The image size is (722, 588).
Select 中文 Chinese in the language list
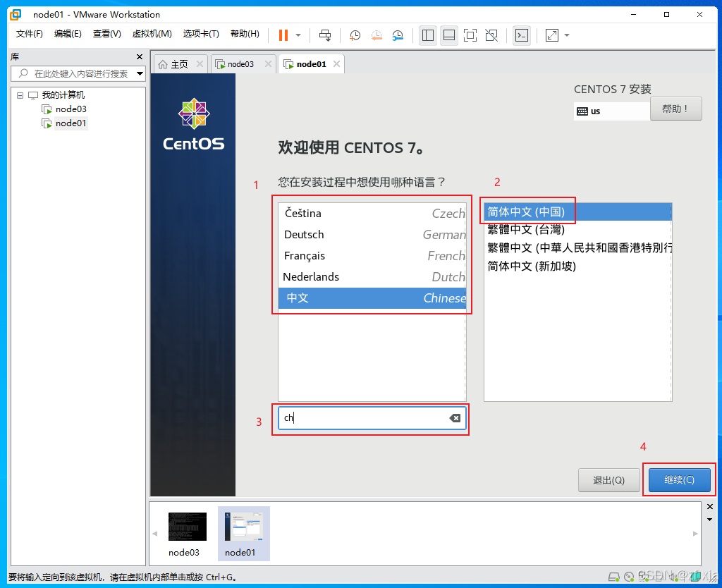[x=372, y=298]
